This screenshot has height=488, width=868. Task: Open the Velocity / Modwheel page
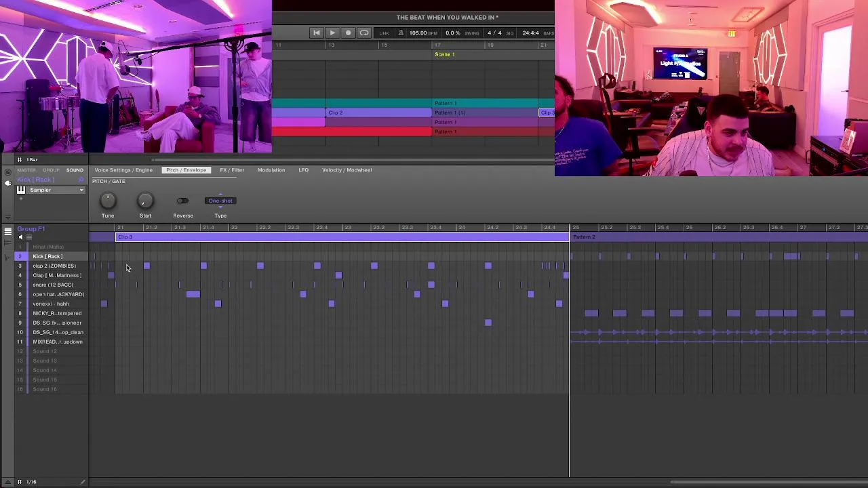pyautogui.click(x=347, y=170)
